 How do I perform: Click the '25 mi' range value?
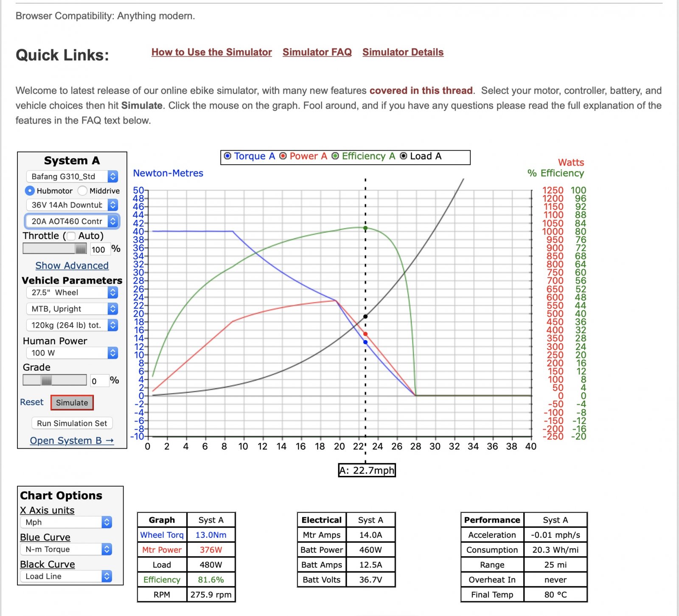coord(556,565)
